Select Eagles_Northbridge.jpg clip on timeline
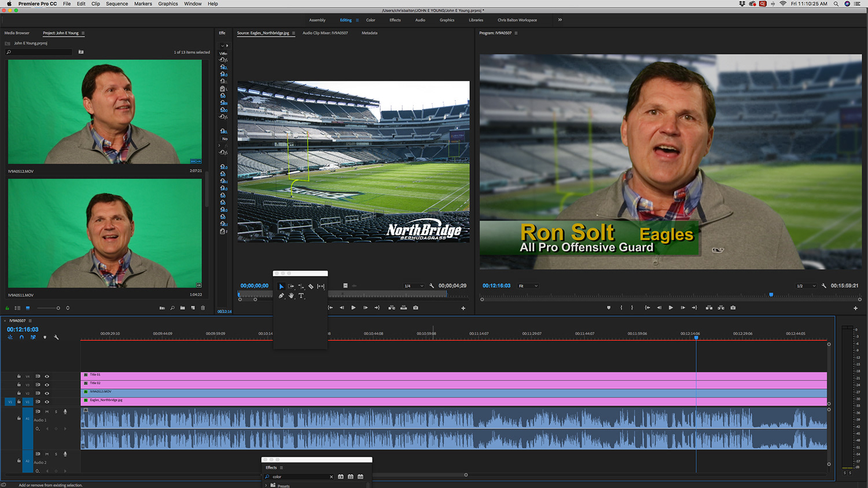The height and width of the screenshot is (488, 868). click(x=454, y=401)
